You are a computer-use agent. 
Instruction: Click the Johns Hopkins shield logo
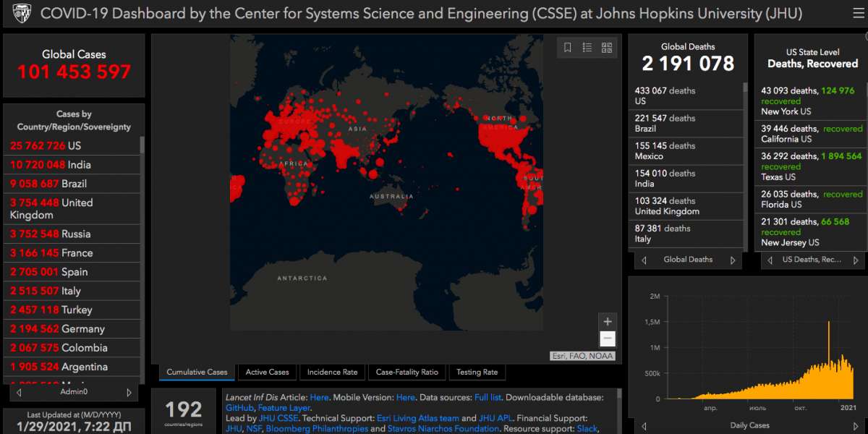coord(22,13)
